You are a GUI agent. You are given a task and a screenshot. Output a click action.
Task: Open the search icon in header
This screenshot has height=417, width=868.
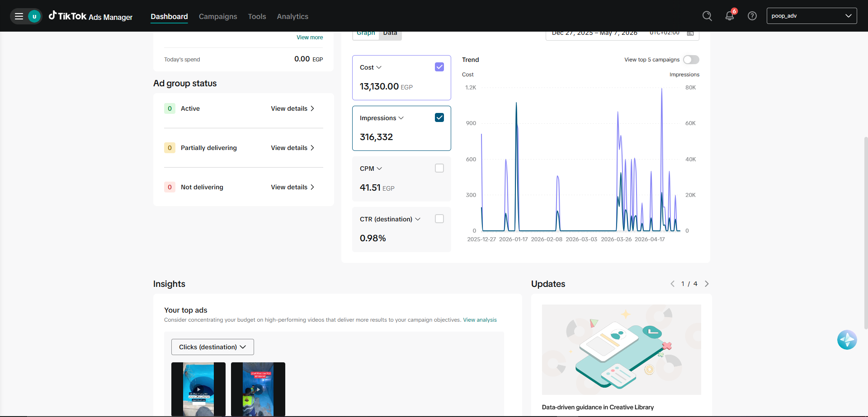(707, 16)
